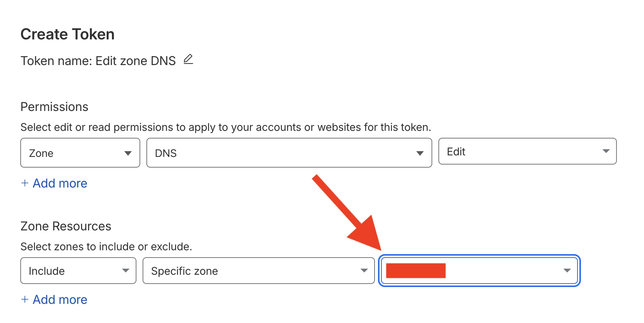This screenshot has height=323, width=644.
Task: Open the DNS permission dropdown
Action: [x=283, y=153]
